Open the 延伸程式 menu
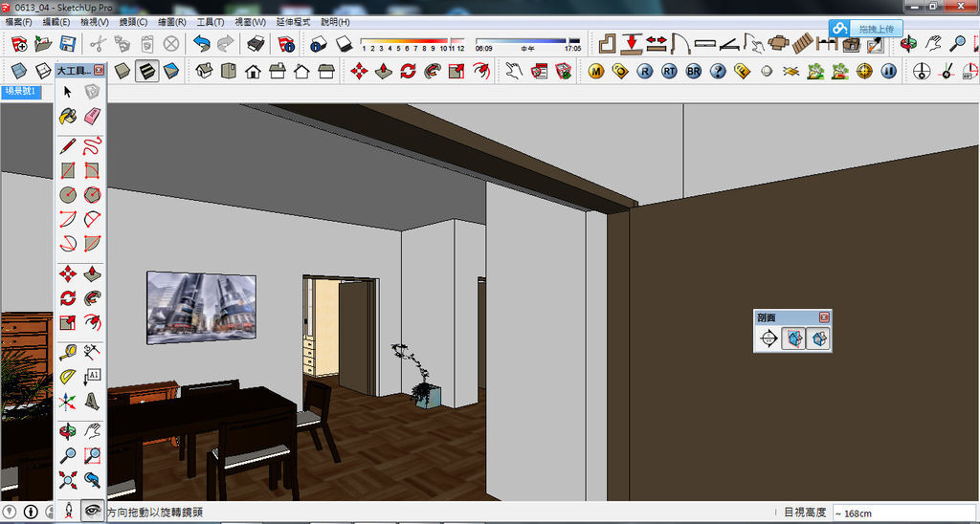980x524 pixels. coord(293,22)
